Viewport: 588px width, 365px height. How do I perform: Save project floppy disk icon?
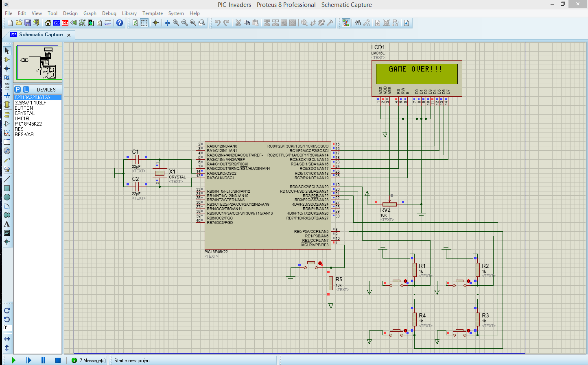[x=28, y=23]
